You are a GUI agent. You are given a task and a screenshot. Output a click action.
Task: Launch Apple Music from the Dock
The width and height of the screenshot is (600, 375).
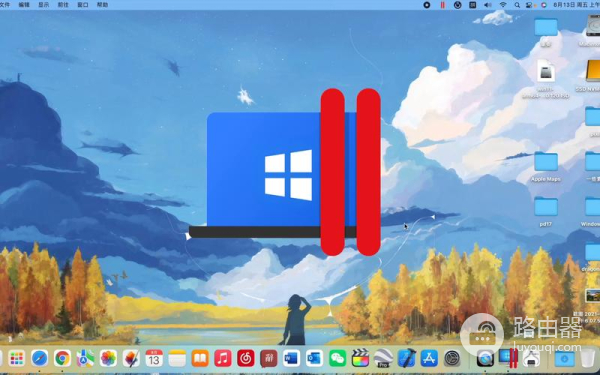223,359
